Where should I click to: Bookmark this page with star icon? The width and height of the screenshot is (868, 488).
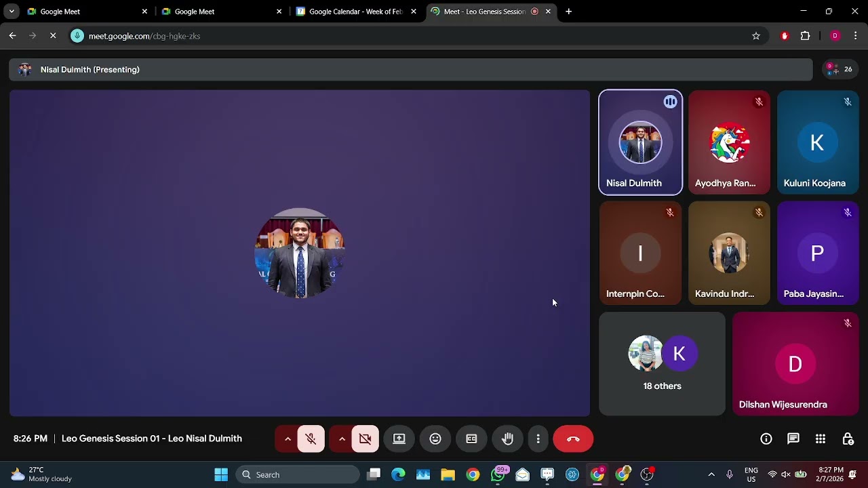click(756, 36)
